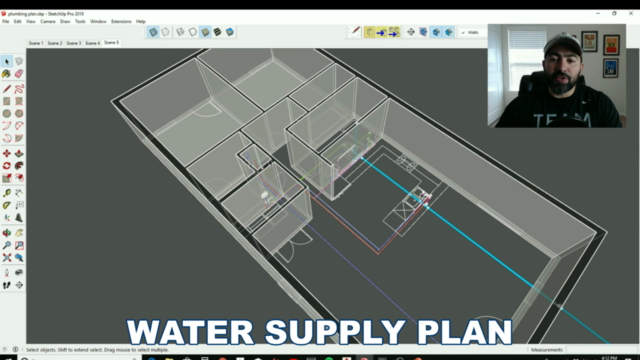Add a Section Plane from top toolbar
The width and height of the screenshot is (640, 360).
pos(411,32)
